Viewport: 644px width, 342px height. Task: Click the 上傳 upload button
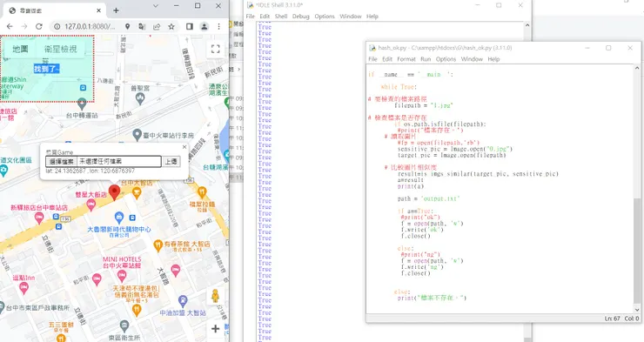click(171, 161)
